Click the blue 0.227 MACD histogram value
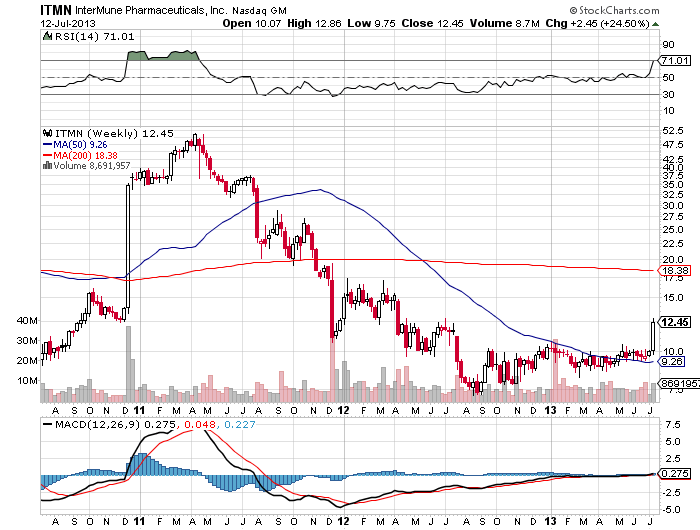 (x=240, y=425)
